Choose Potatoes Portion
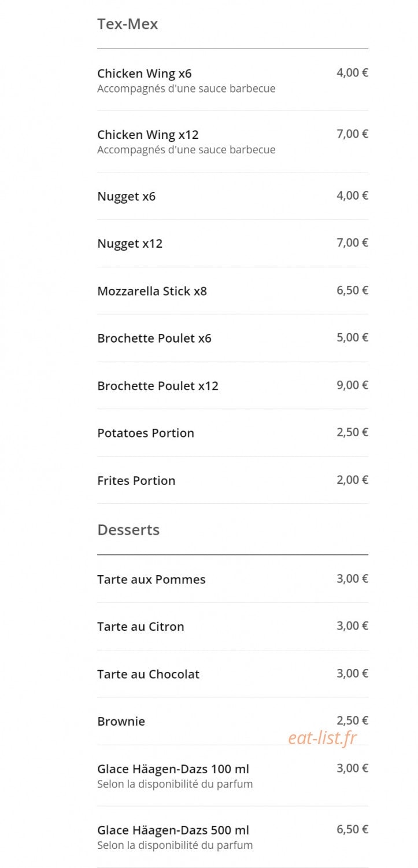418x868 pixels. (x=232, y=433)
